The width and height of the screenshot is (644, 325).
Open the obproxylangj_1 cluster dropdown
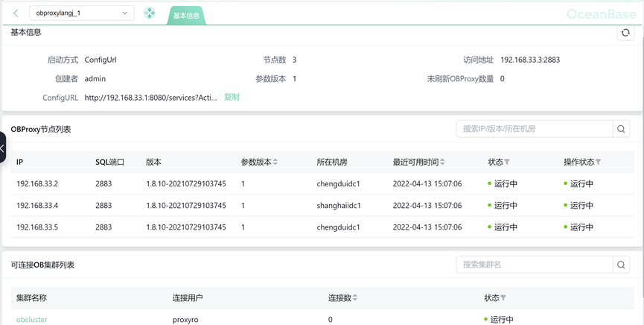click(82, 13)
